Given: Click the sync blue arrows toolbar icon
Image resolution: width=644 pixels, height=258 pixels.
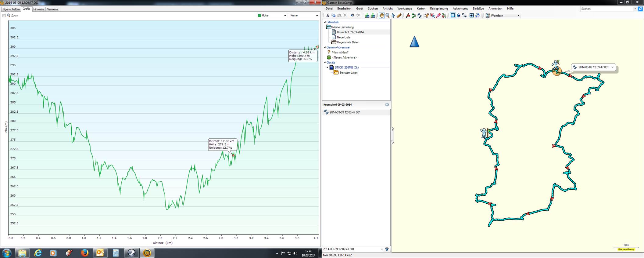Looking at the screenshot, I should pos(478,16).
